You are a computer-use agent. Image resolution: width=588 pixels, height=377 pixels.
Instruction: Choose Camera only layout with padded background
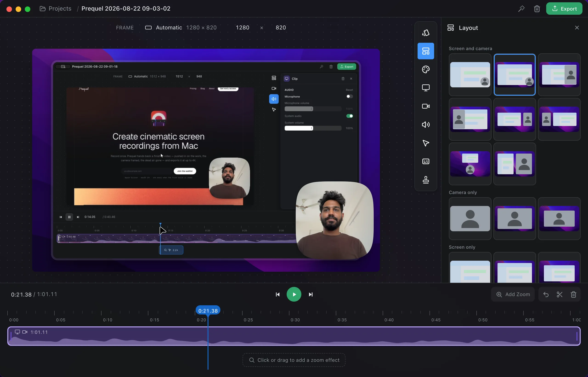559,219
